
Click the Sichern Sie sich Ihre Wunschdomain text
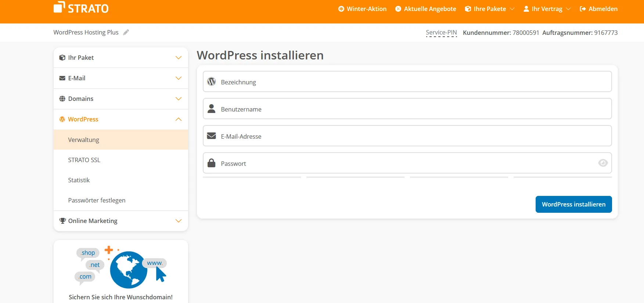[120, 297]
